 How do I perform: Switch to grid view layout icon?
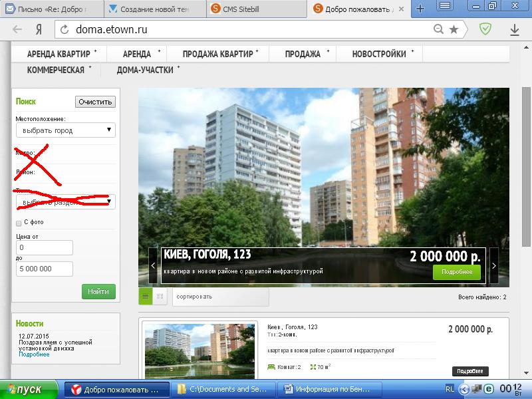click(x=160, y=297)
